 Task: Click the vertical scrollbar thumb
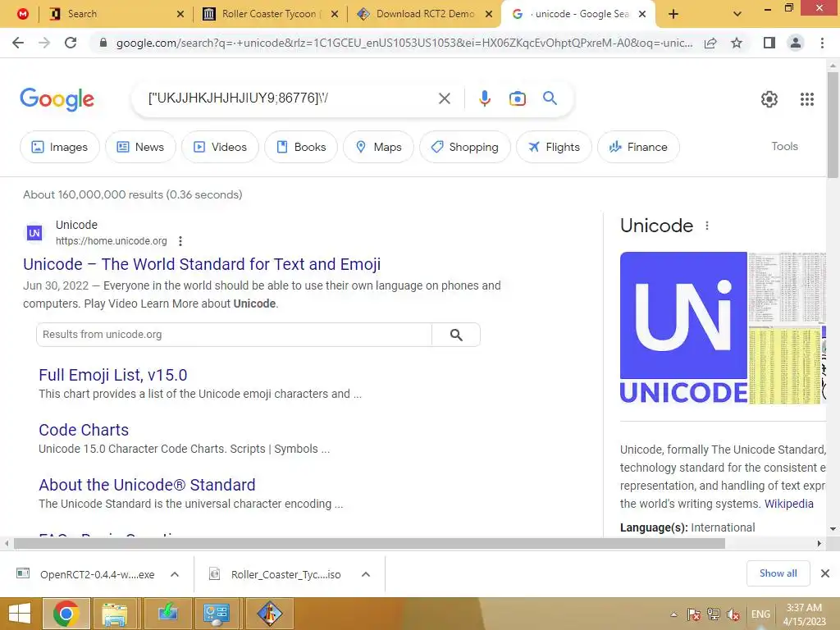[833, 124]
